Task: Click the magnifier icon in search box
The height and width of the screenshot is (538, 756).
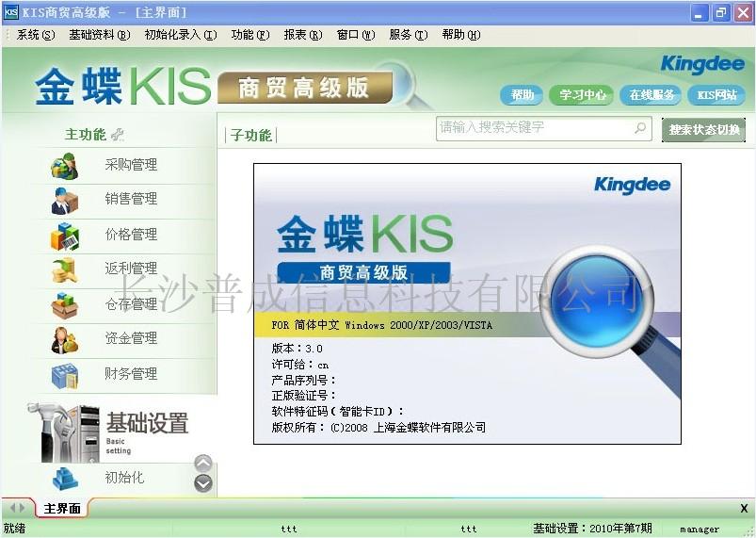Action: pyautogui.click(x=640, y=128)
